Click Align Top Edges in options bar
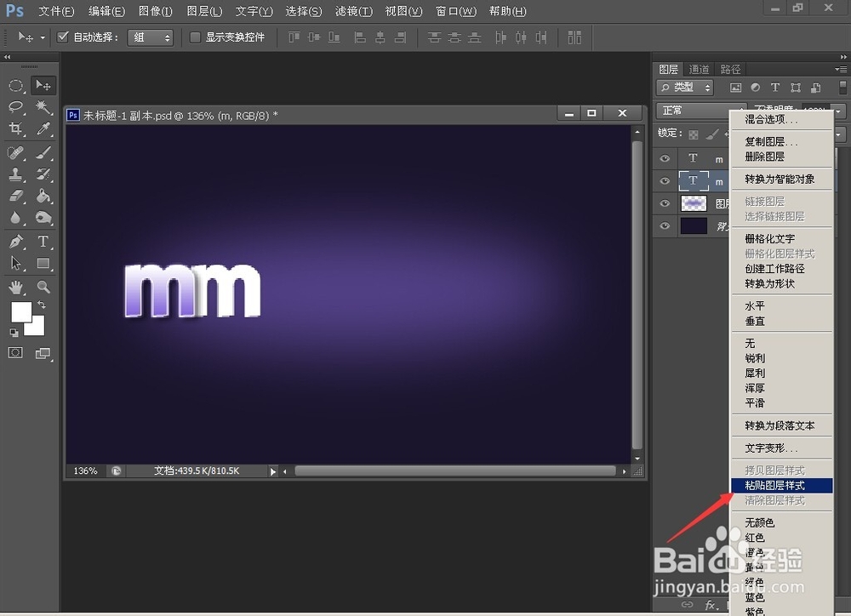This screenshot has width=851, height=616. click(x=294, y=37)
